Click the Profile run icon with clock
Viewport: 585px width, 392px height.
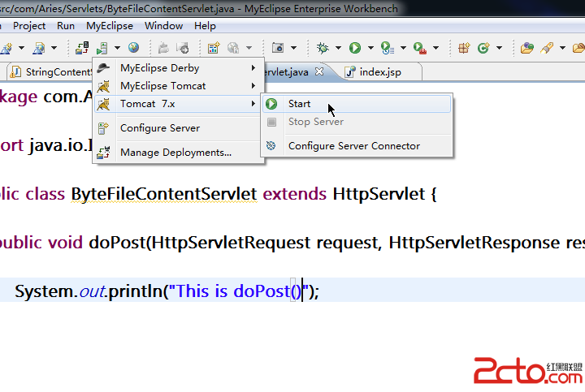(x=388, y=48)
